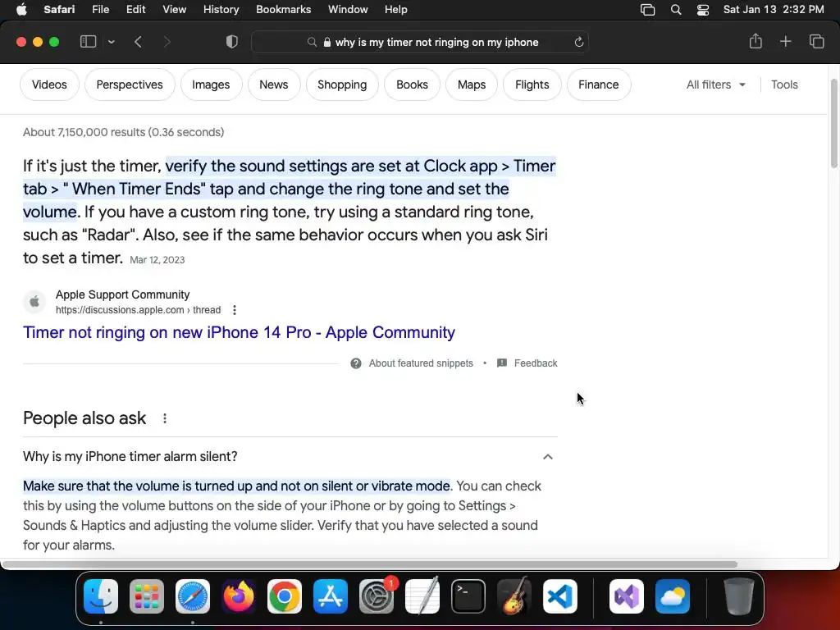Click the vertical page scrollbar
Image resolution: width=840 pixels, height=630 pixels.
[x=833, y=125]
